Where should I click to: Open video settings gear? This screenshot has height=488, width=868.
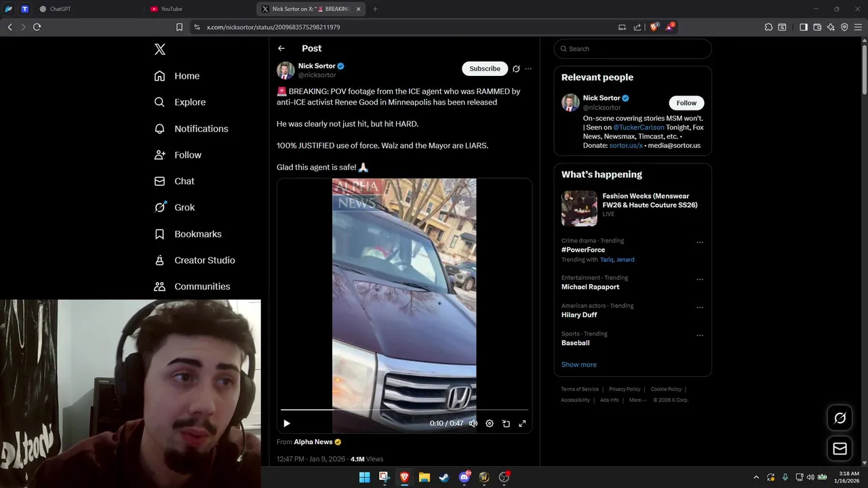coord(490,424)
